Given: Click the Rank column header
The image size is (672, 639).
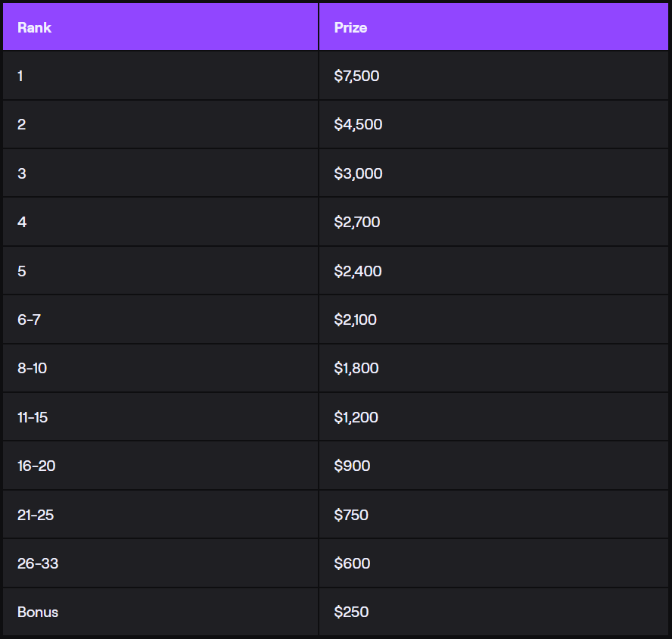Looking at the screenshot, I should [35, 28].
